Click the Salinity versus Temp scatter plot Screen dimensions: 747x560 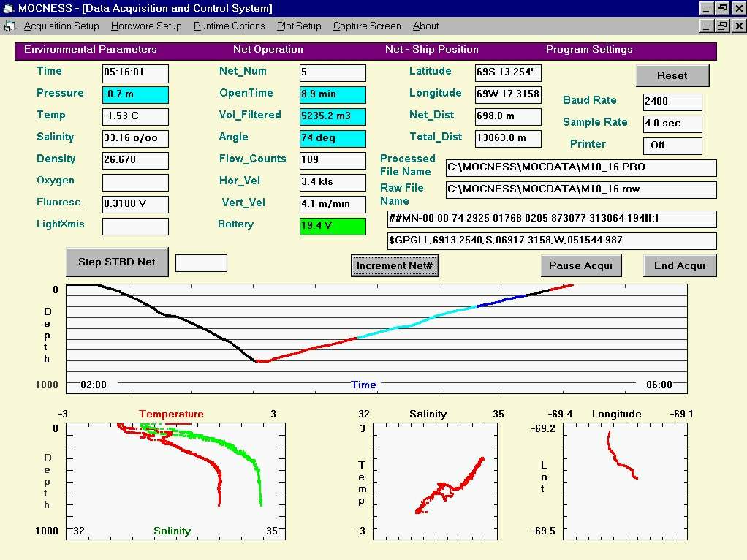[x=435, y=481]
